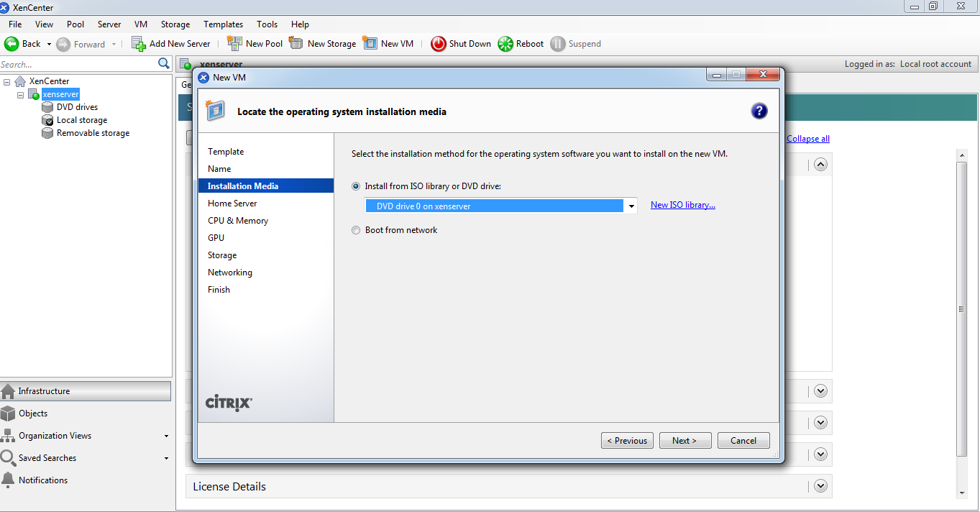Go to the Home Server wizard step
This screenshot has height=512, width=980.
click(x=232, y=204)
